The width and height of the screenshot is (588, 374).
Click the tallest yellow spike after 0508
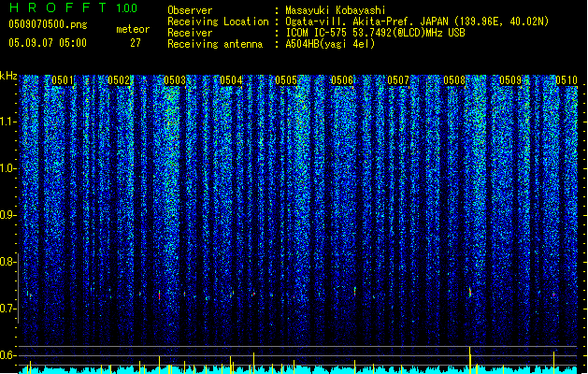pos(469,359)
